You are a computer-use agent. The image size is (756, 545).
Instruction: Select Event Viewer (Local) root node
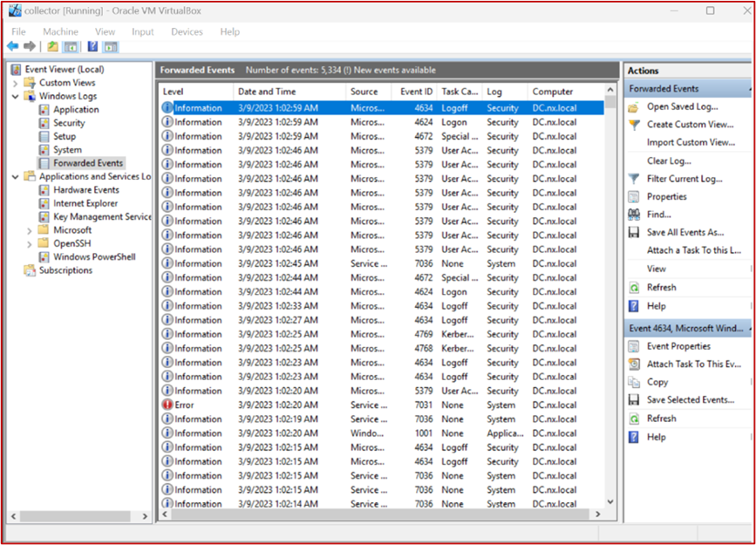pyautogui.click(x=65, y=70)
